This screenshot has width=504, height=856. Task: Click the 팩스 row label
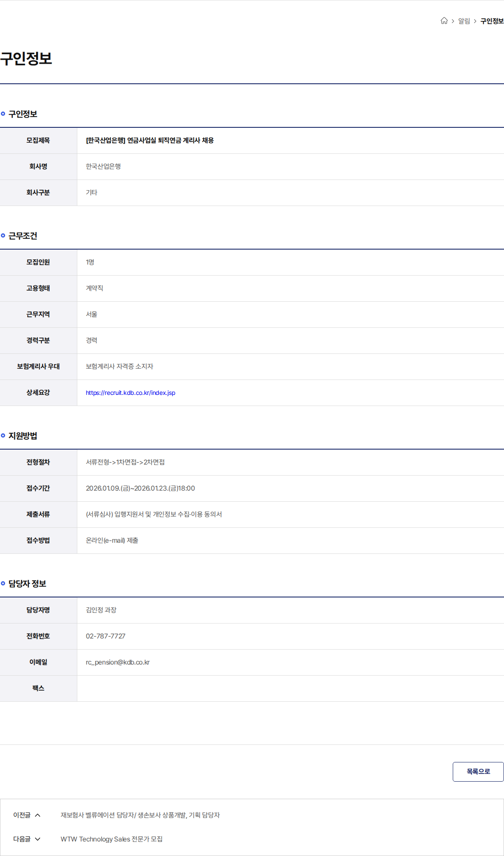(x=38, y=688)
